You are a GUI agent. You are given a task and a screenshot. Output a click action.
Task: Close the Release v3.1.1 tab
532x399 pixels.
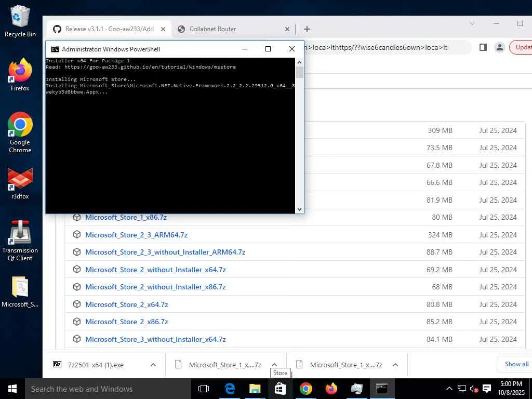[x=163, y=29]
